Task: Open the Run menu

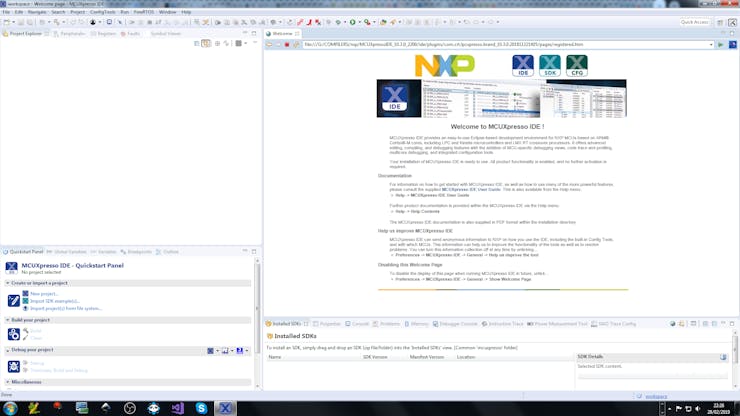Action: tap(125, 12)
